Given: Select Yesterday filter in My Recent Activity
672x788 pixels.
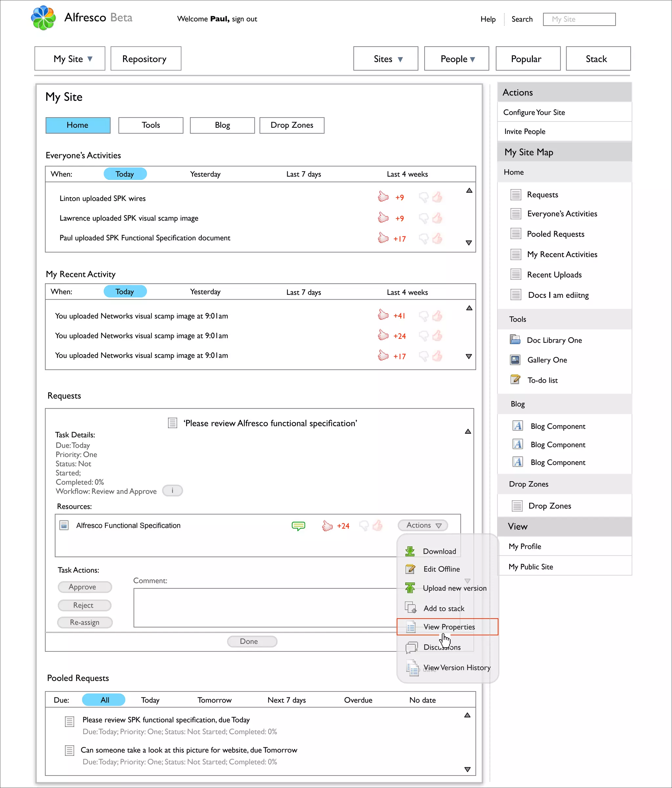Looking at the screenshot, I should click(x=205, y=292).
